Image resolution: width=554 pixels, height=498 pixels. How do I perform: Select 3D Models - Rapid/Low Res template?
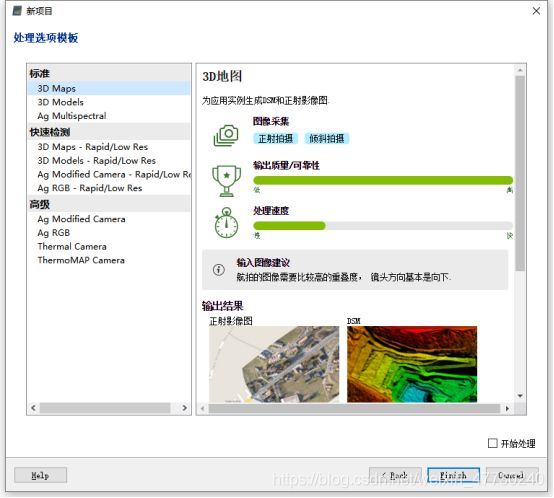coord(109,160)
